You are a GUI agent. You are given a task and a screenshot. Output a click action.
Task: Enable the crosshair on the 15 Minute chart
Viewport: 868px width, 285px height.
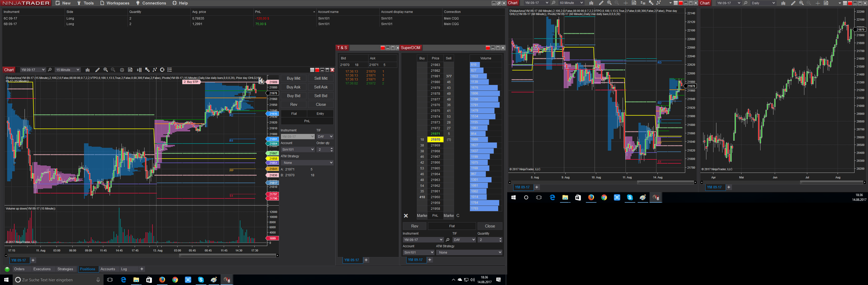(x=122, y=70)
